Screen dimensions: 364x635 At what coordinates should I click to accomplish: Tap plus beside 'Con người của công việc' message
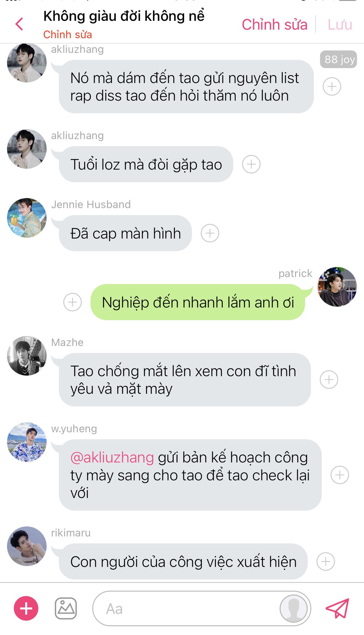click(326, 562)
